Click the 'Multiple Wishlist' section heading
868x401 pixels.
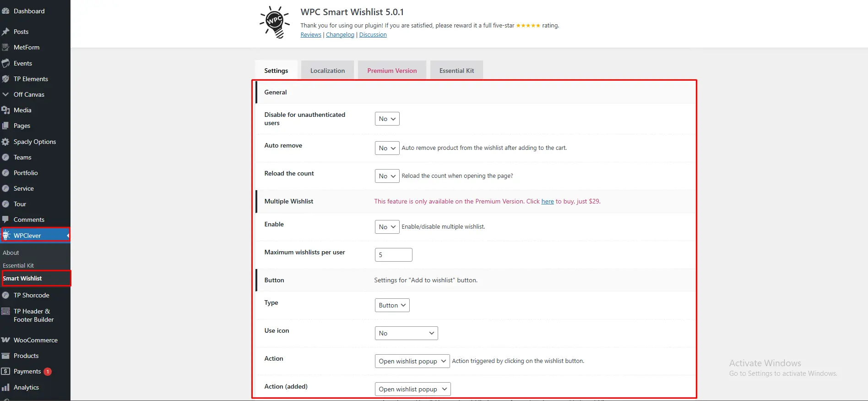[x=288, y=201]
